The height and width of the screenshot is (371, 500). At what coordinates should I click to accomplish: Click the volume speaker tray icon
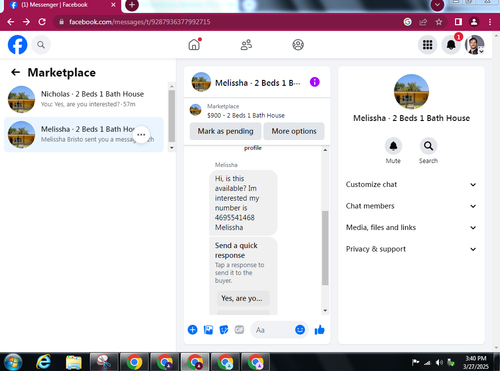click(x=439, y=362)
